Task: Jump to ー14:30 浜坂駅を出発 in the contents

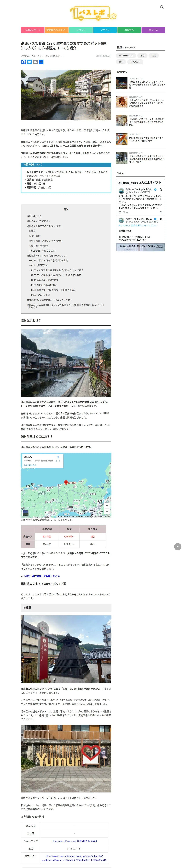Action: (40, 295)
